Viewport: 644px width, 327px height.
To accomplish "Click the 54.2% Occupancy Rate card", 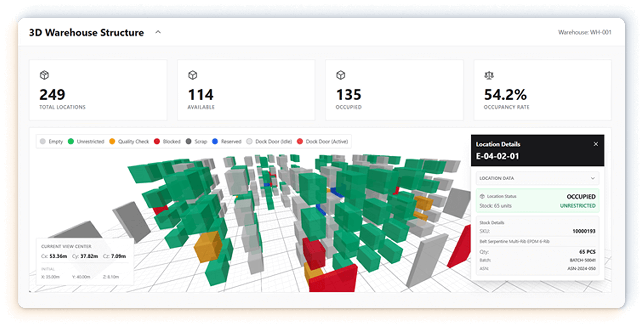I will pyautogui.click(x=542, y=90).
